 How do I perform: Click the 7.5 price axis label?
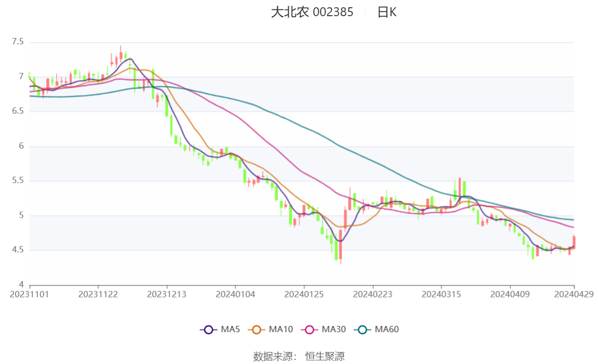(18, 42)
